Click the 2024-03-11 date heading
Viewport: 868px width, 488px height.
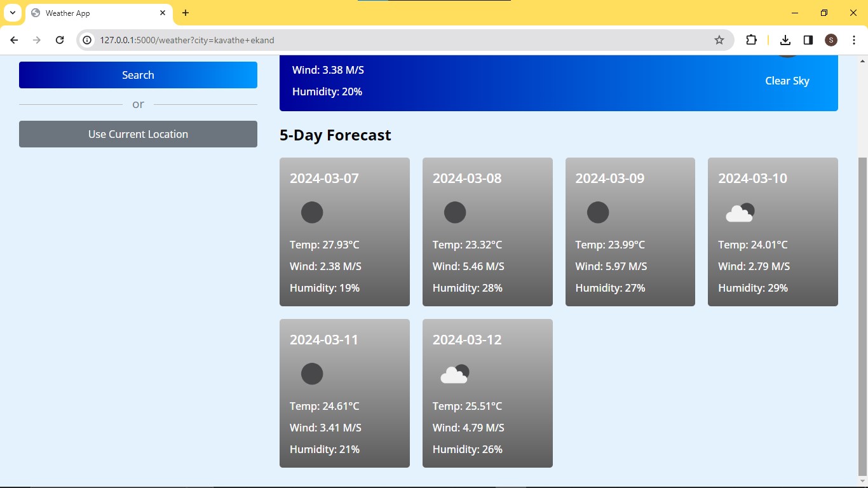[324, 340]
